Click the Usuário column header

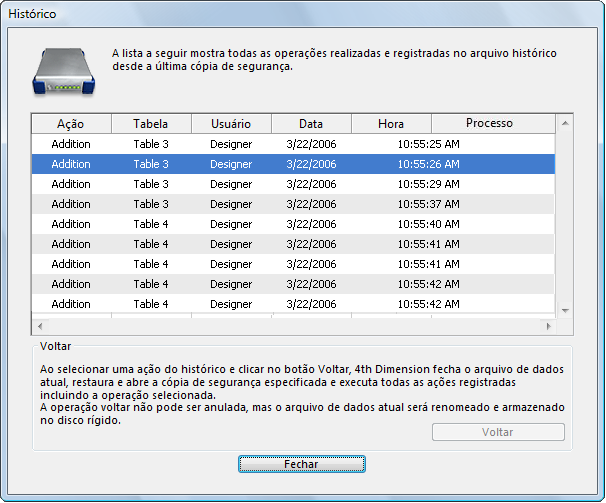click(231, 124)
